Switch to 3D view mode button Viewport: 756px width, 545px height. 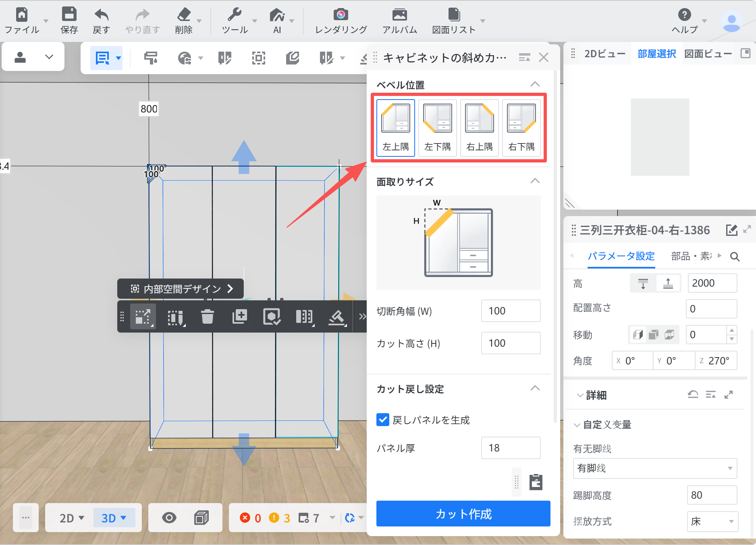pyautogui.click(x=114, y=518)
